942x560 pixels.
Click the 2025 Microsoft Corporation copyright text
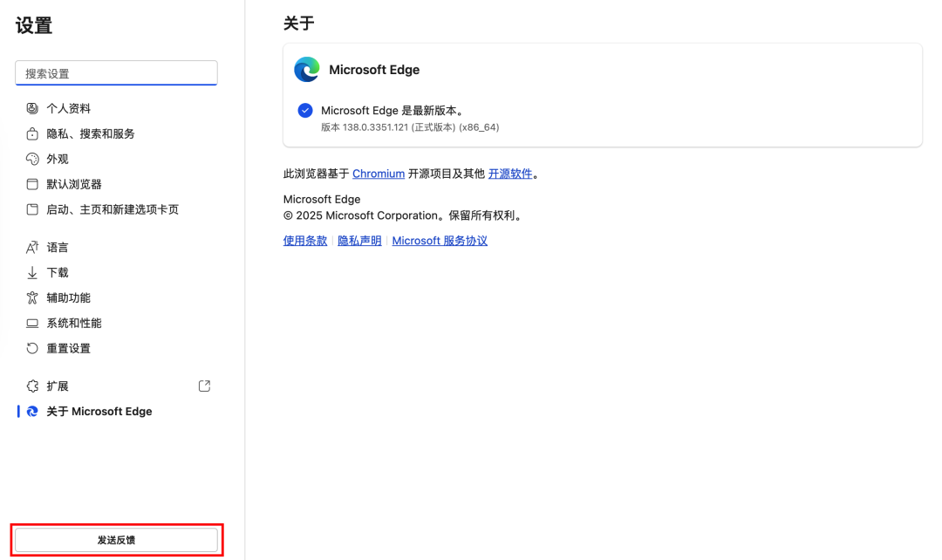tap(402, 215)
